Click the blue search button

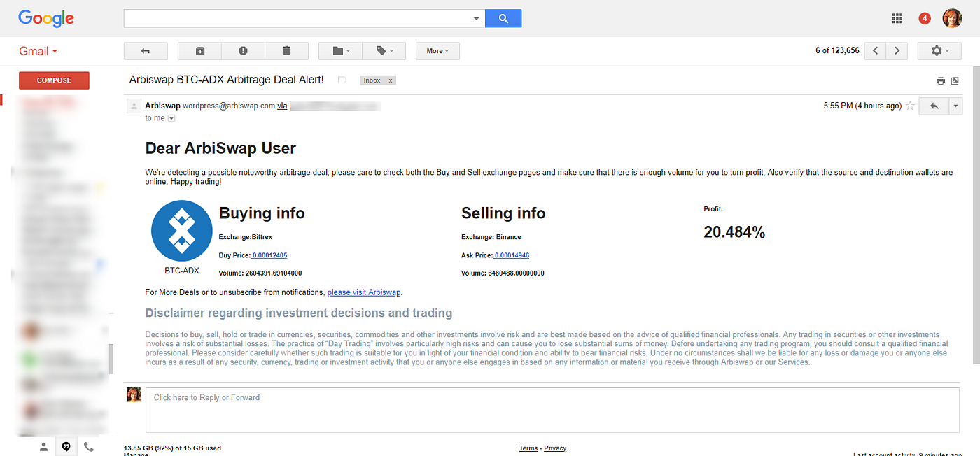(x=503, y=18)
